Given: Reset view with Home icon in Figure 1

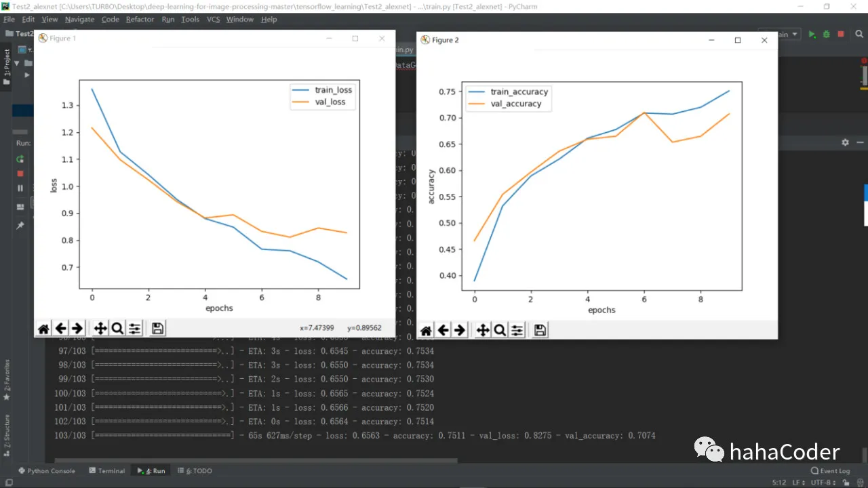Looking at the screenshot, I should click(x=43, y=329).
